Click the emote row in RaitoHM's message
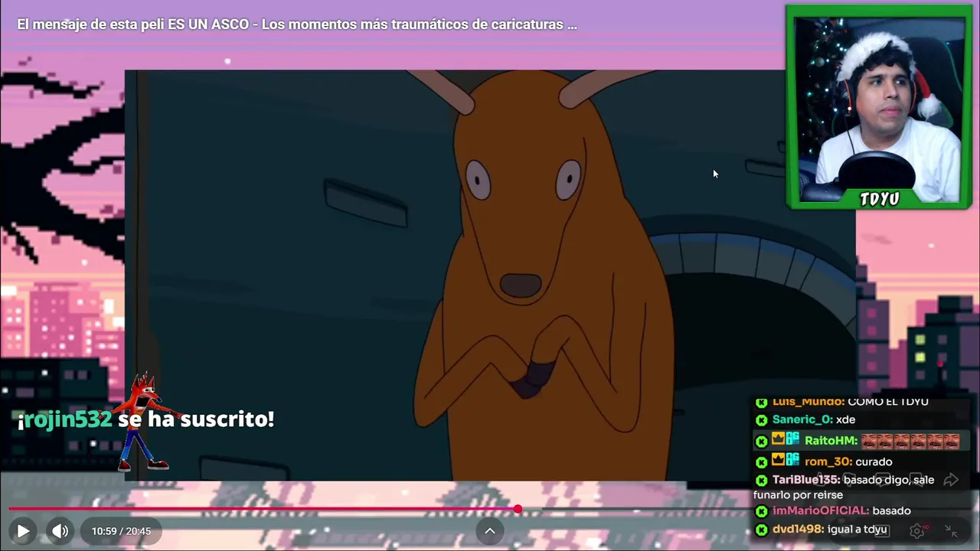Screen dimensions: 980x551 (910, 441)
